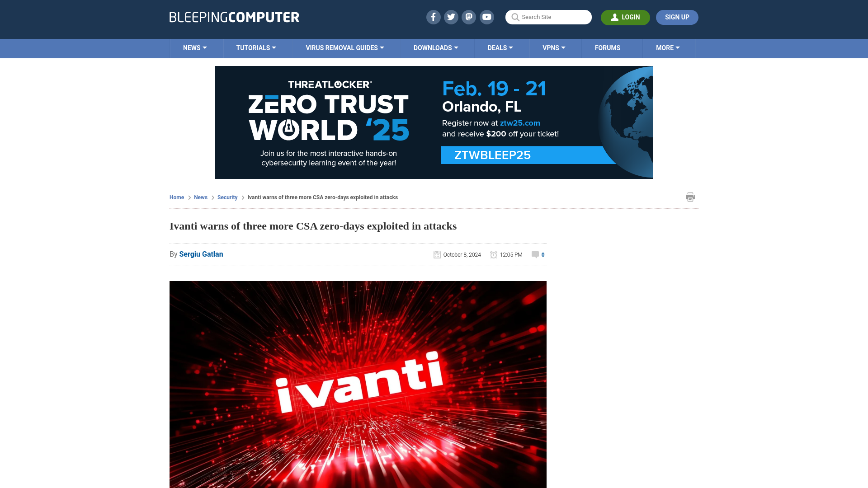Click the author link Sergiu Gatlan

click(201, 254)
